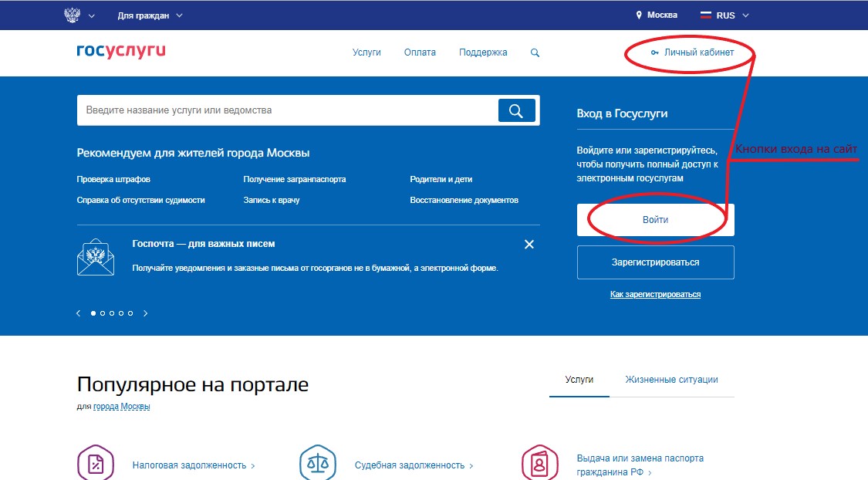
Task: Open Получение загранпаспорта link
Action: [295, 179]
